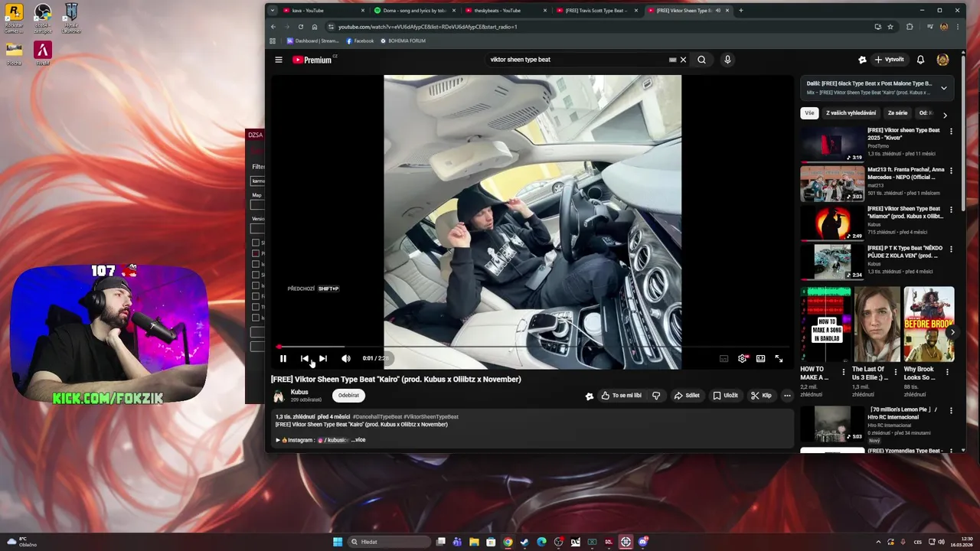Clear the search text with X
Viewport: 980px width, 551px height.
click(x=683, y=60)
